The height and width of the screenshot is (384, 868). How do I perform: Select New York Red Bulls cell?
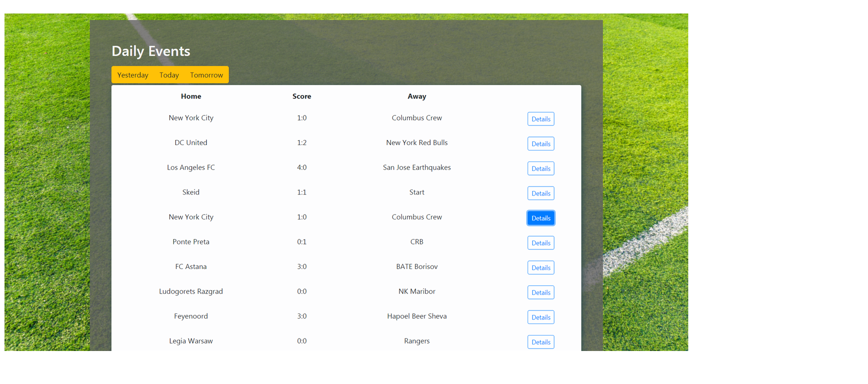tap(416, 142)
